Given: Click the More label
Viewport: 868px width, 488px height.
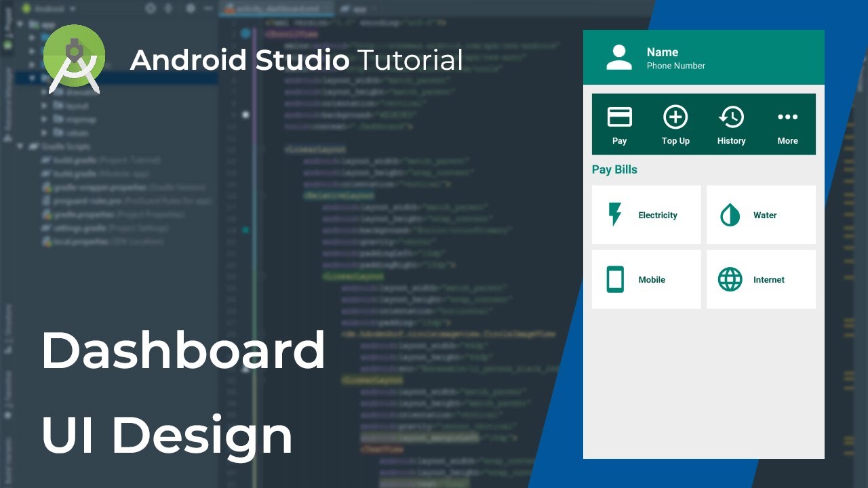Looking at the screenshot, I should pyautogui.click(x=788, y=141).
